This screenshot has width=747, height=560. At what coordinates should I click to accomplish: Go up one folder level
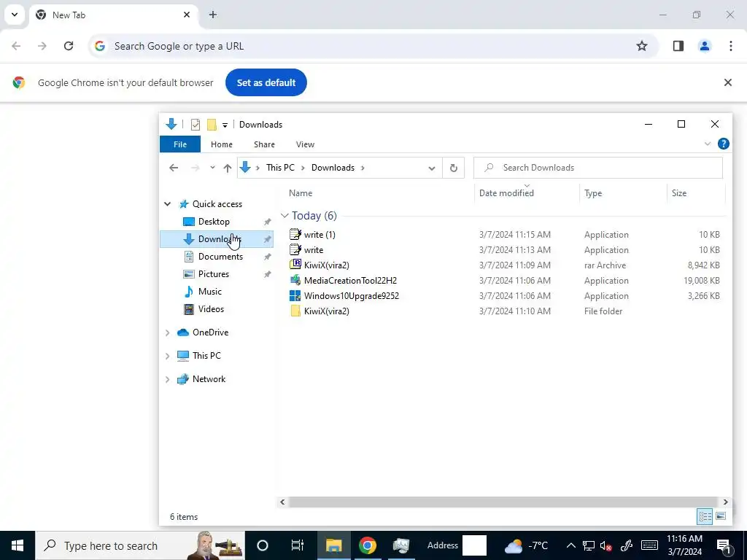click(x=228, y=168)
